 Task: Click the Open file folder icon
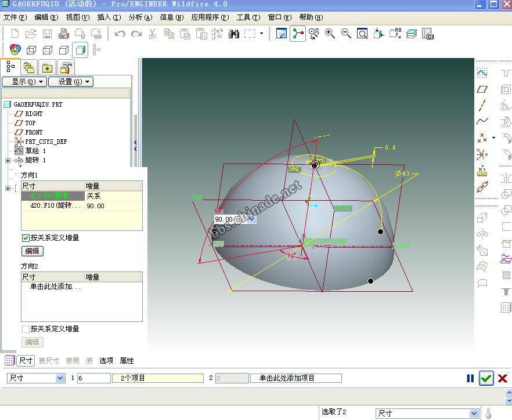point(31,34)
